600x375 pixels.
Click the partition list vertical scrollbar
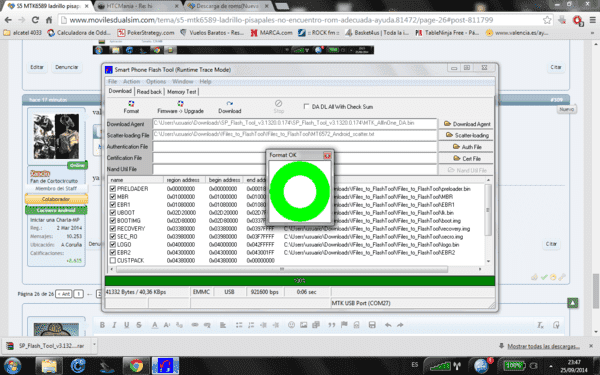point(488,210)
